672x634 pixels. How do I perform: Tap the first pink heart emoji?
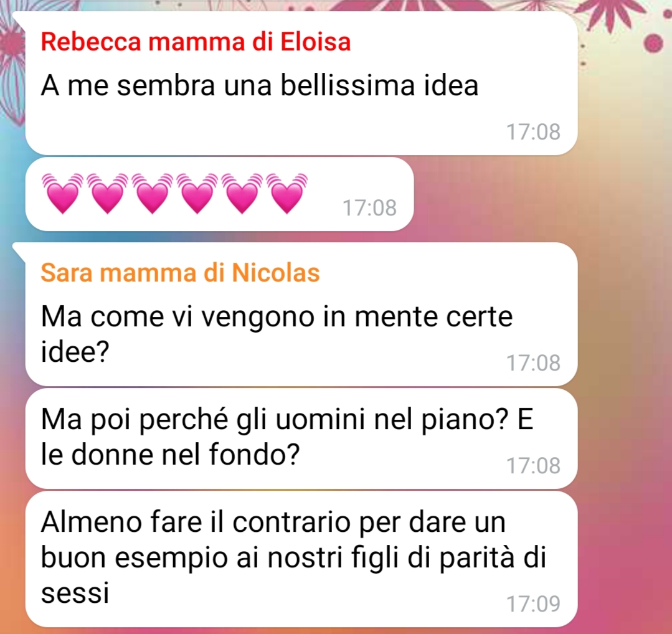coord(63,194)
